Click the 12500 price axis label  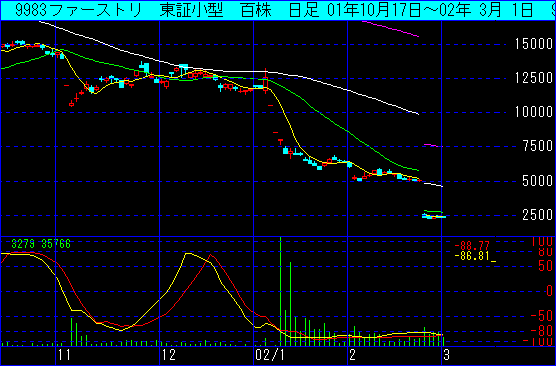534,78
